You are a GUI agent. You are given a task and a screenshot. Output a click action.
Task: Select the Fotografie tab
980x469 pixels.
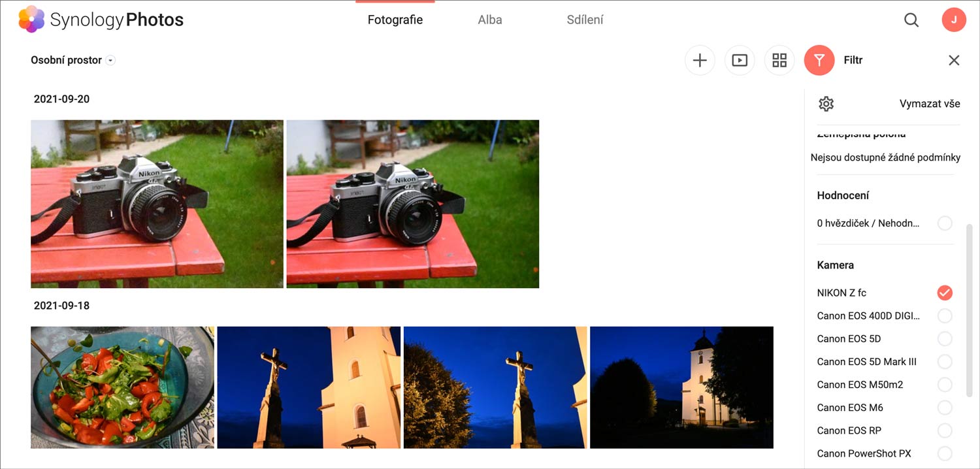(x=395, y=20)
